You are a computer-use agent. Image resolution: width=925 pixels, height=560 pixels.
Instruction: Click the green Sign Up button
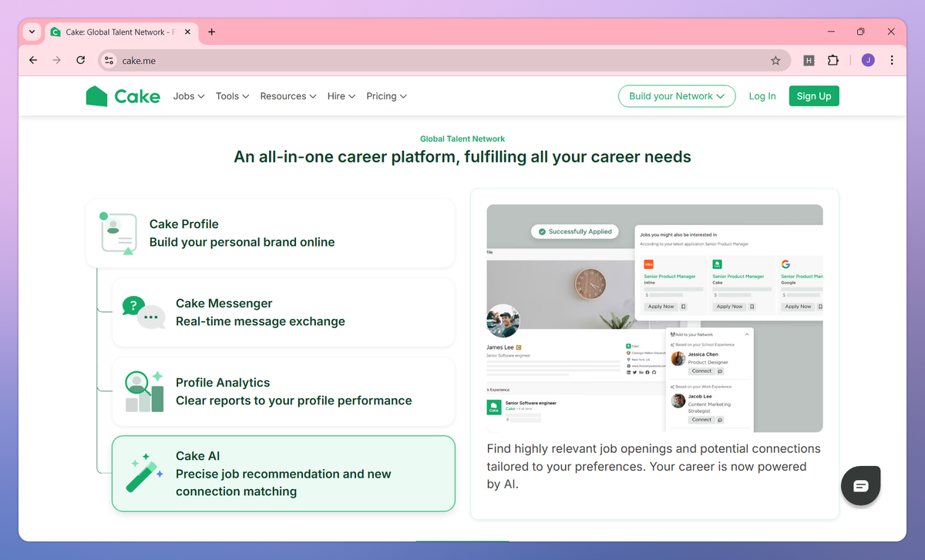pos(814,96)
